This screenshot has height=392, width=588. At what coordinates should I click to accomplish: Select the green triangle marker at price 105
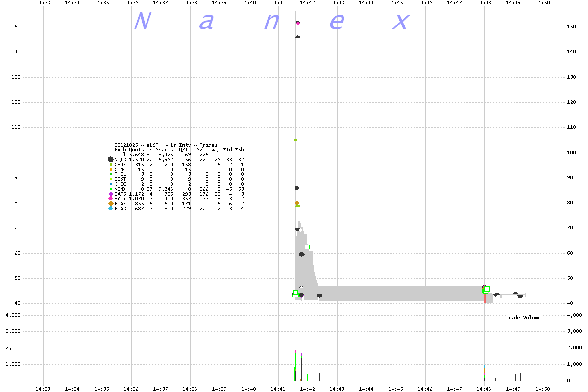point(295,140)
